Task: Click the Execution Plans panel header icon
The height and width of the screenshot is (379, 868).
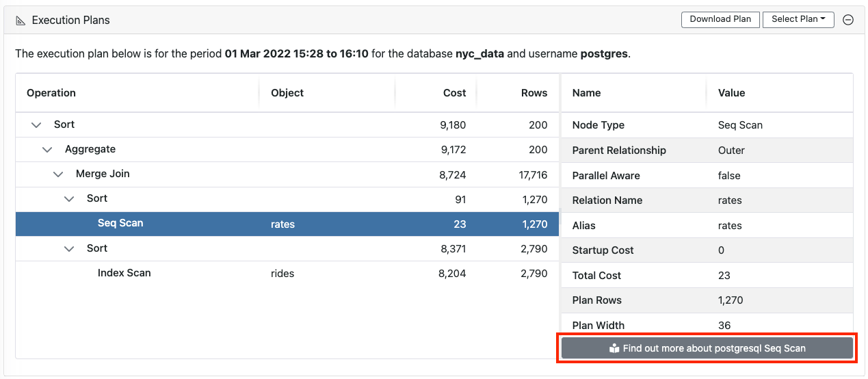Action: [x=21, y=21]
